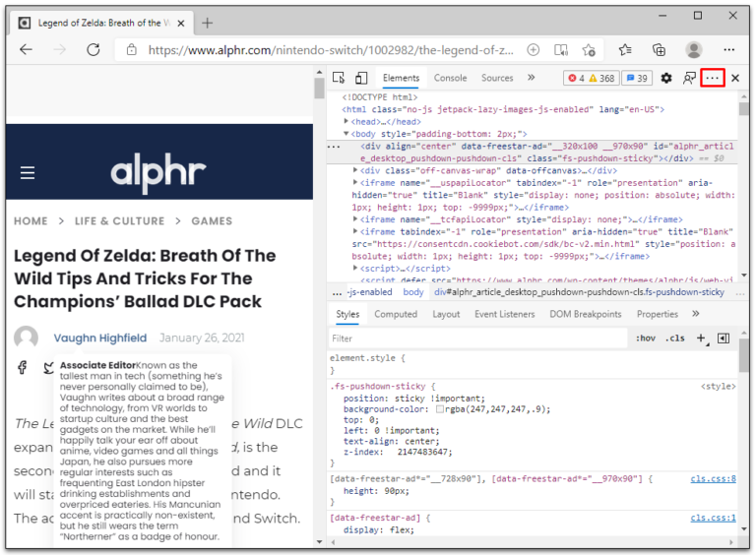Close the Legend of Zelda tab
This screenshot has height=555, width=756.
(181, 24)
